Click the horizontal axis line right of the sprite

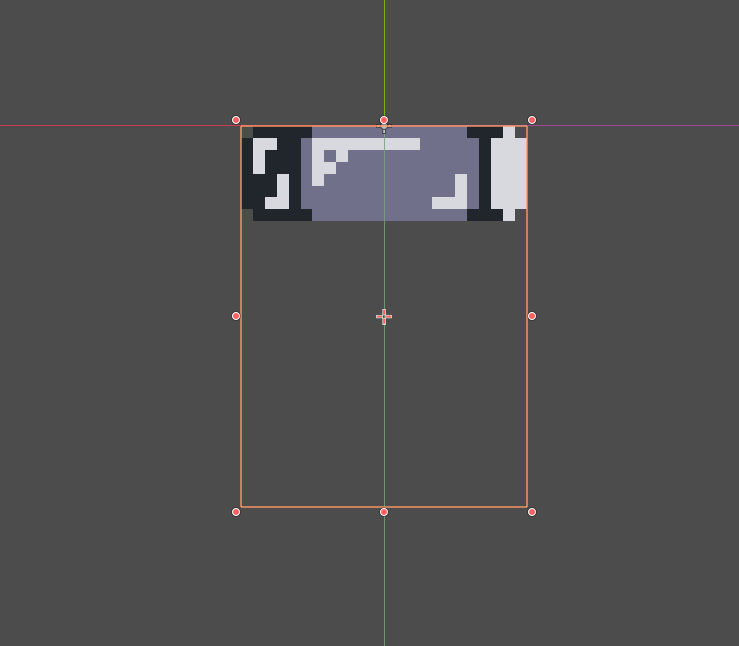click(640, 125)
